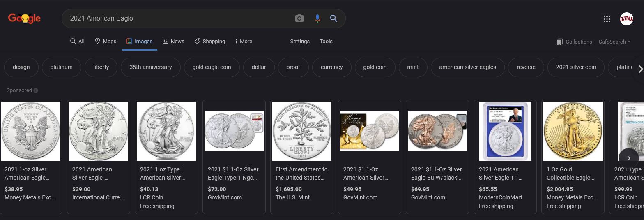Switch to the News tab
This screenshot has height=220, width=644.
[173, 42]
